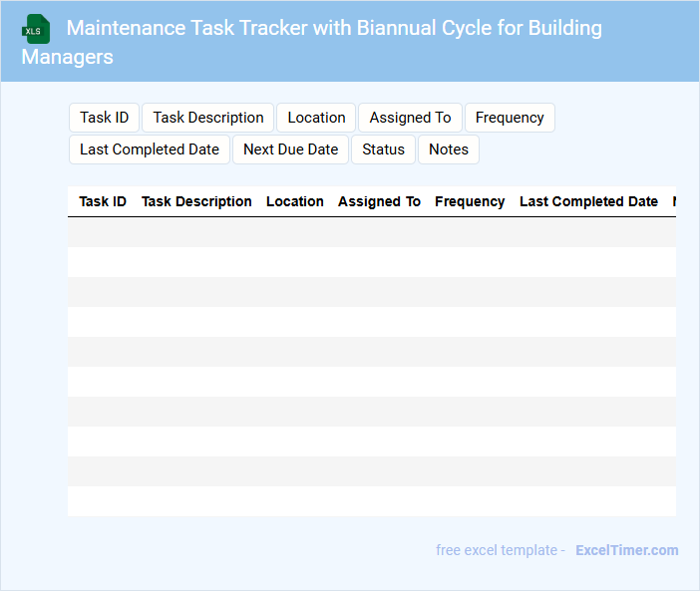This screenshot has width=700, height=591.
Task: Select the Location column header
Action: click(x=294, y=201)
